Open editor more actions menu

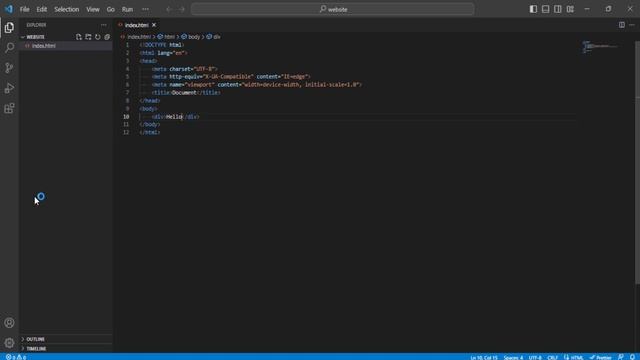632,25
